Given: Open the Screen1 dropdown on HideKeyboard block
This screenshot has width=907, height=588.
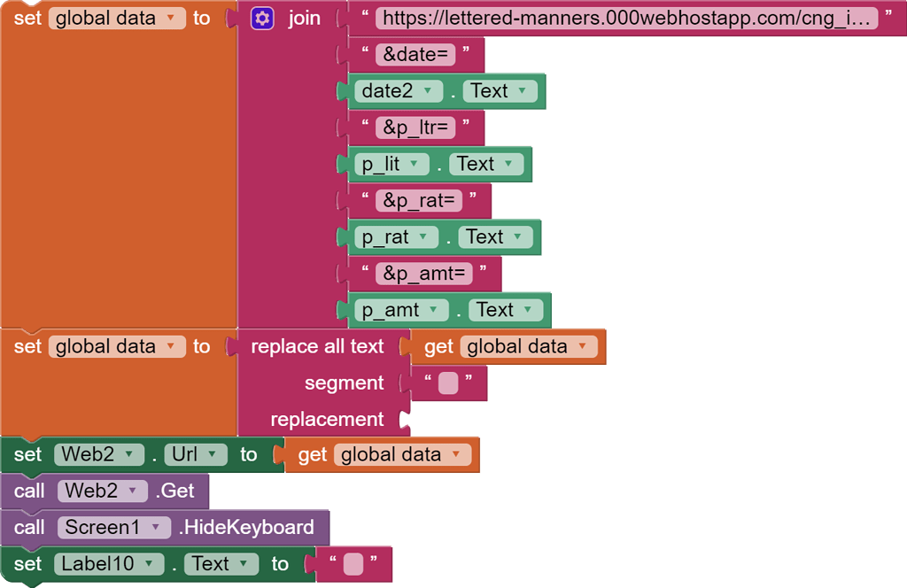Looking at the screenshot, I should coord(113,527).
